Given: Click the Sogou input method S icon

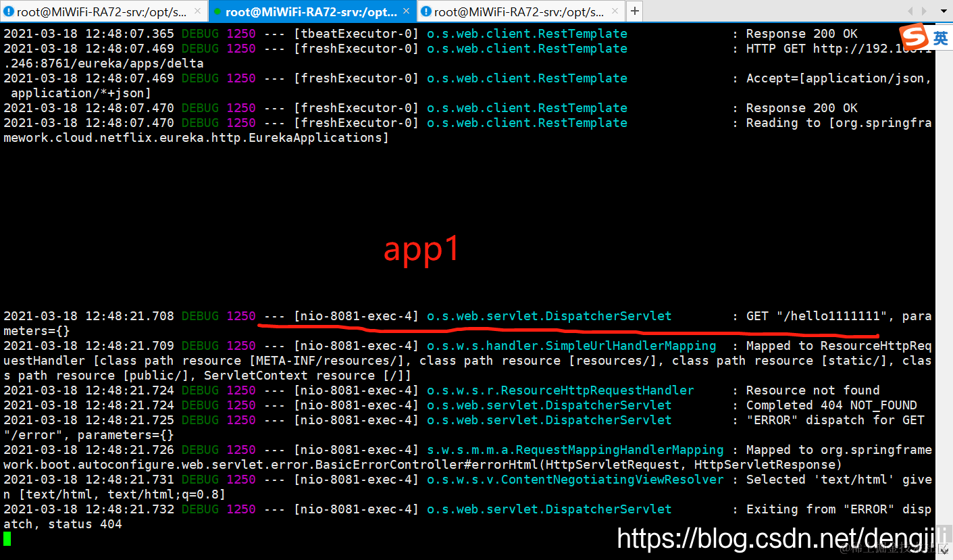Looking at the screenshot, I should point(912,36).
